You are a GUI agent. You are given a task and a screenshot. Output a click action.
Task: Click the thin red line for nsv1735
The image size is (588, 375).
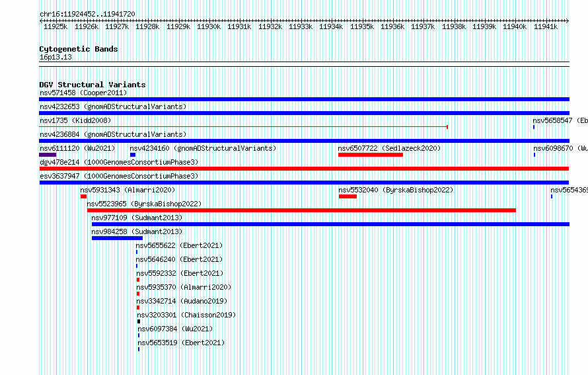point(243,127)
